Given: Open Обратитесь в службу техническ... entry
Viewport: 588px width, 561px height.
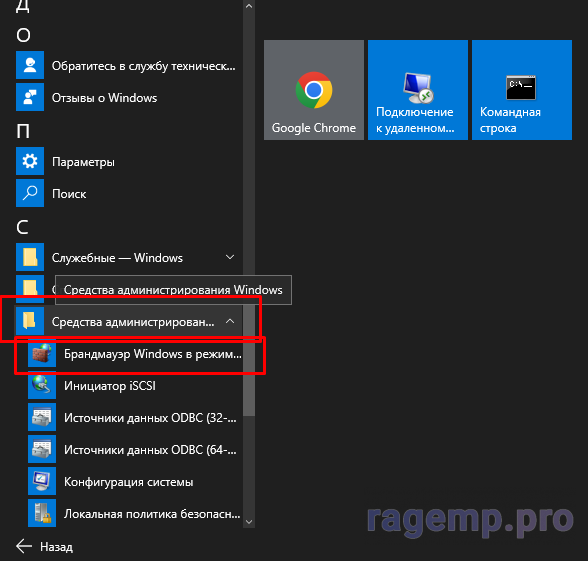Looking at the screenshot, I should [144, 66].
